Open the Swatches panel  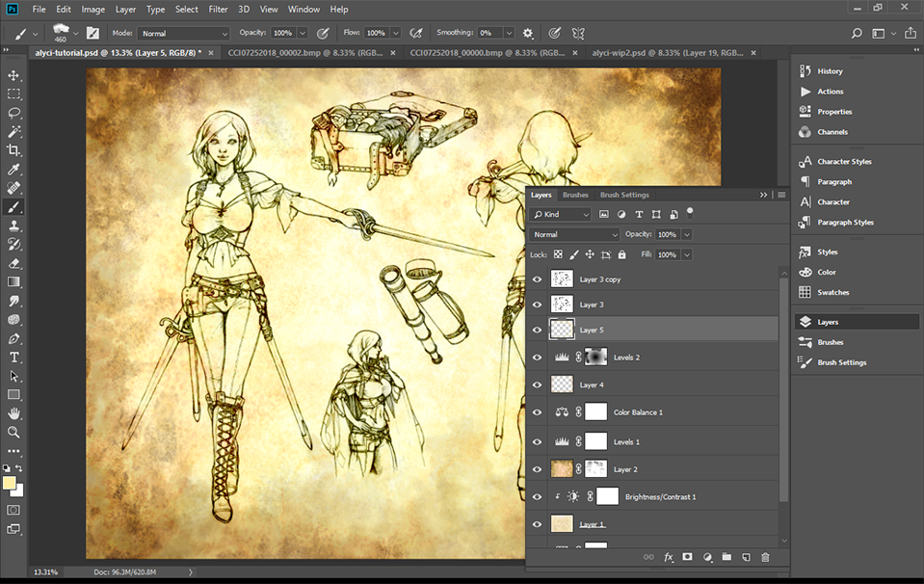coord(832,292)
